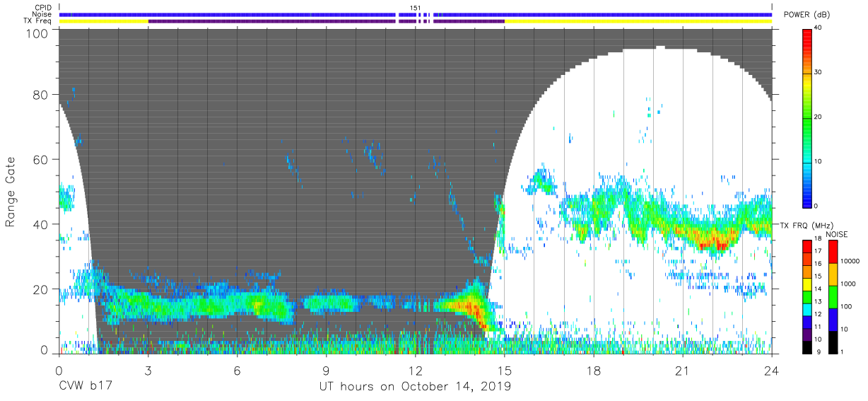This screenshot has width=868, height=401.
Task: Click the power color scale bar
Action: (x=807, y=117)
